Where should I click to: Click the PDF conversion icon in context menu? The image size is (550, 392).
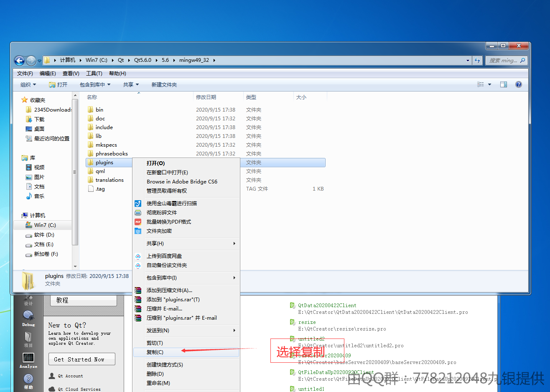click(x=138, y=222)
